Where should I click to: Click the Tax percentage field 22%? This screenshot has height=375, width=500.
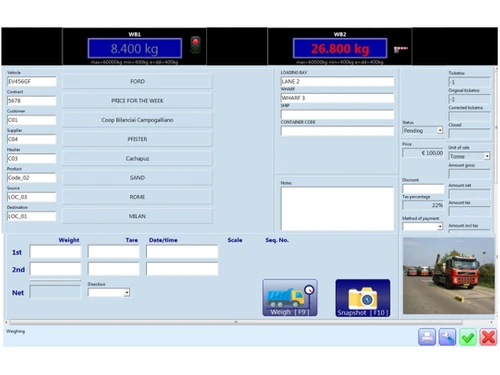coord(423,205)
